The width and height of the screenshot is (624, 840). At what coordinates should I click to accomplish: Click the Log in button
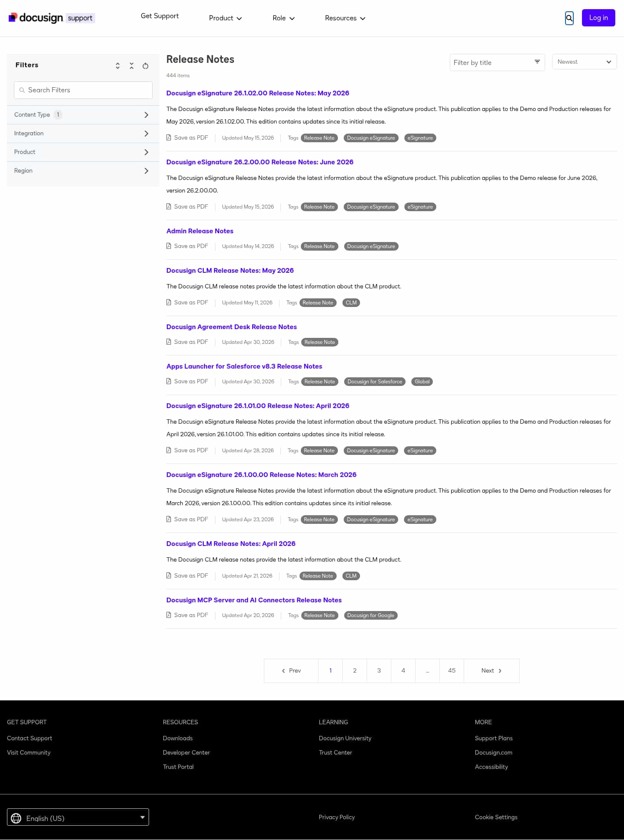[x=598, y=18]
